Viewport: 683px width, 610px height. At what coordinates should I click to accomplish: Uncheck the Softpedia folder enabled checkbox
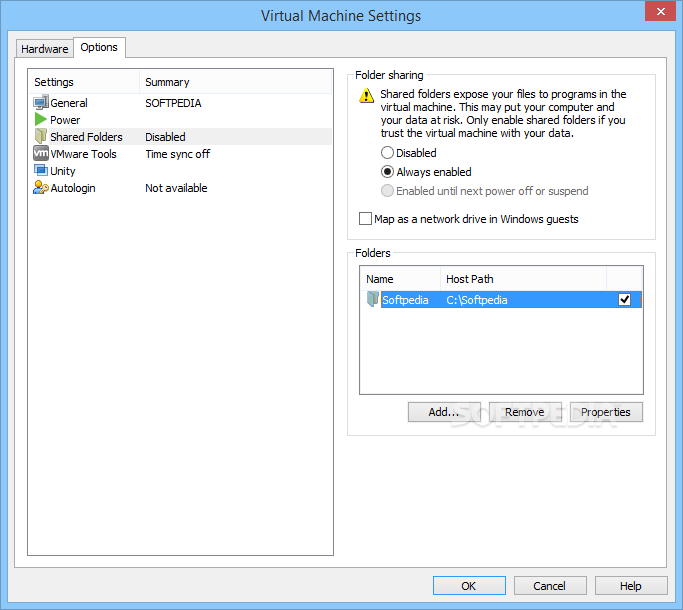625,299
